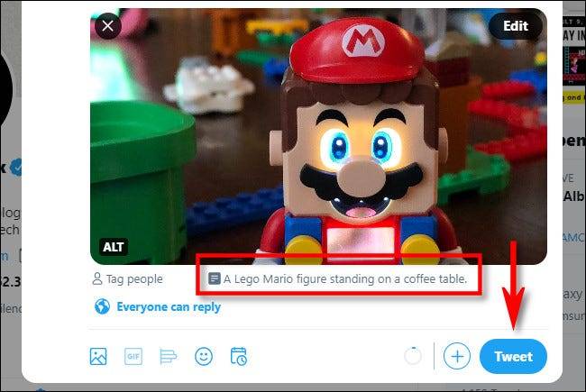Remove the attached Mario image
586x392 pixels.
click(108, 25)
